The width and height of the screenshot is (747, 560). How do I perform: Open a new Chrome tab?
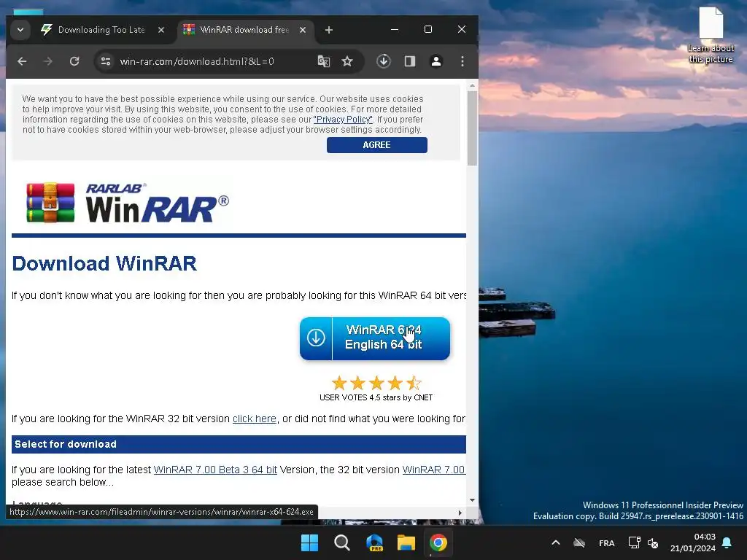[329, 30]
